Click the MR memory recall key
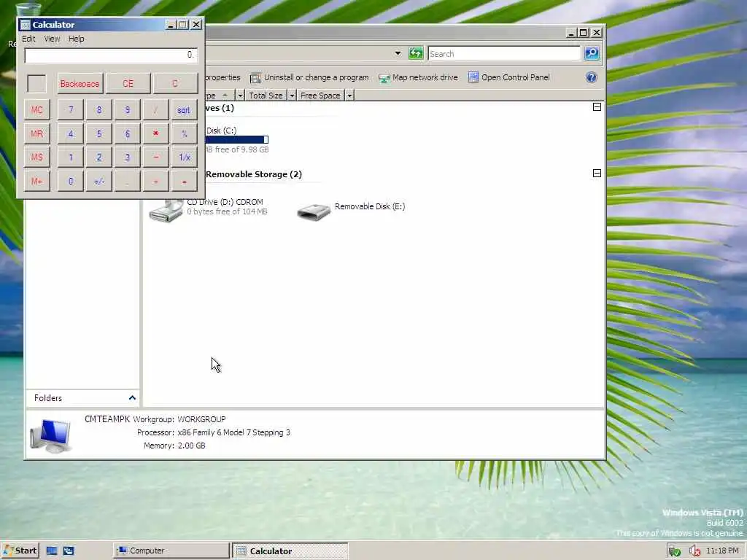This screenshot has height=560, width=747. coord(36,133)
